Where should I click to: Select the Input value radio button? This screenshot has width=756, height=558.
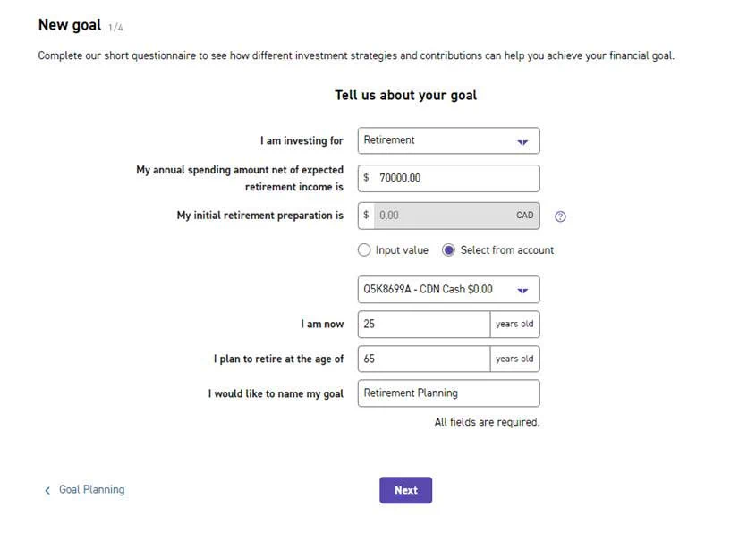pyautogui.click(x=364, y=250)
